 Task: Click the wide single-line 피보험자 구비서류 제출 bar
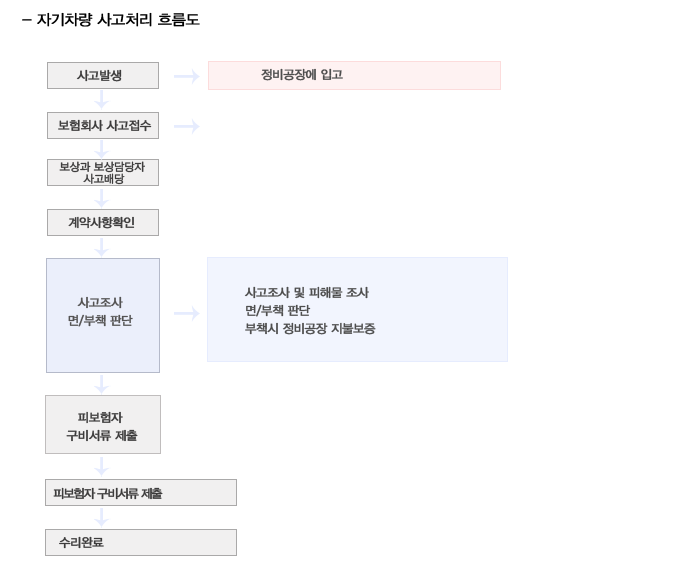pos(141,492)
